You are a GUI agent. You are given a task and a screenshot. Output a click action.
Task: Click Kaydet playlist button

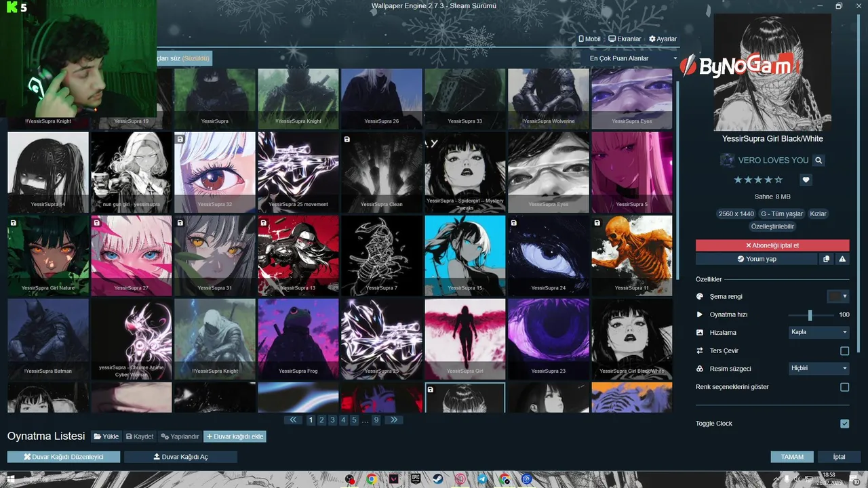(x=140, y=436)
